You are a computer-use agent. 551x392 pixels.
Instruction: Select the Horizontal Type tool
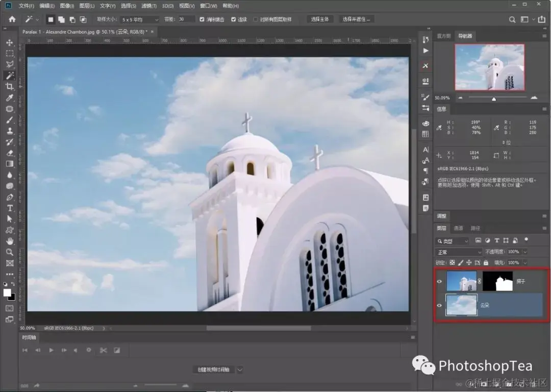10,208
